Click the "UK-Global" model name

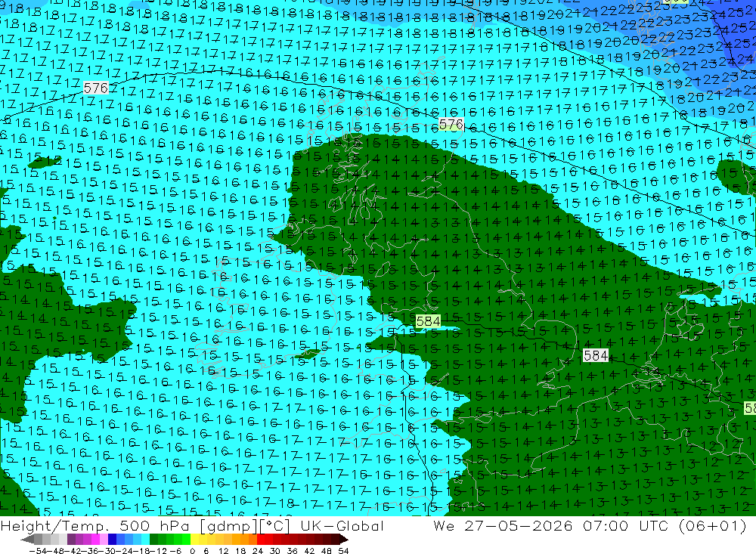342,526
